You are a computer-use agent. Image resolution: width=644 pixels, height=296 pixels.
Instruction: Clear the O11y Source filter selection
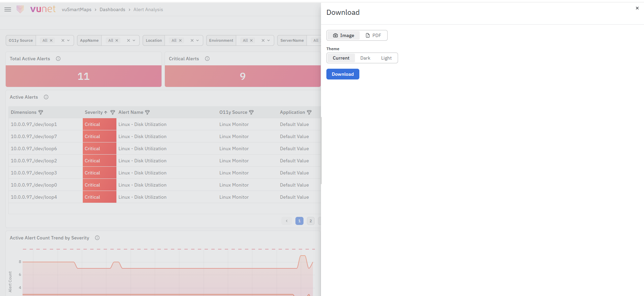click(x=63, y=40)
